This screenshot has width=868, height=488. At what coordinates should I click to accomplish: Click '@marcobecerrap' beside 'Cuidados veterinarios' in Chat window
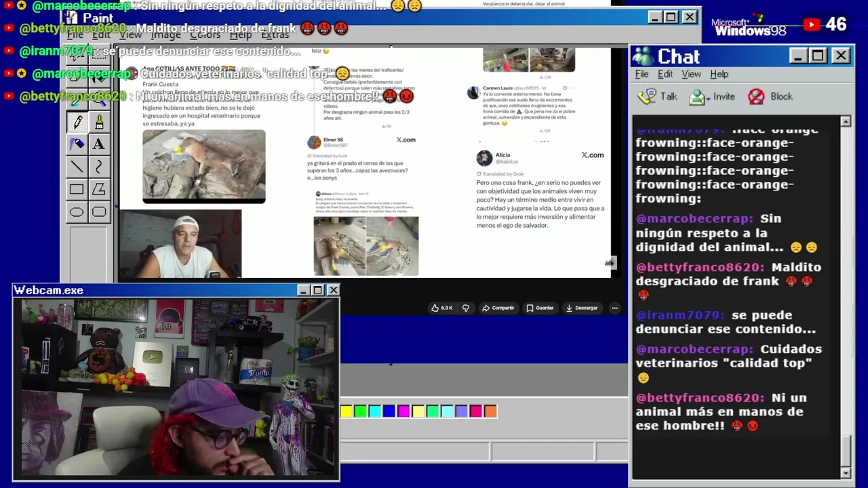695,349
